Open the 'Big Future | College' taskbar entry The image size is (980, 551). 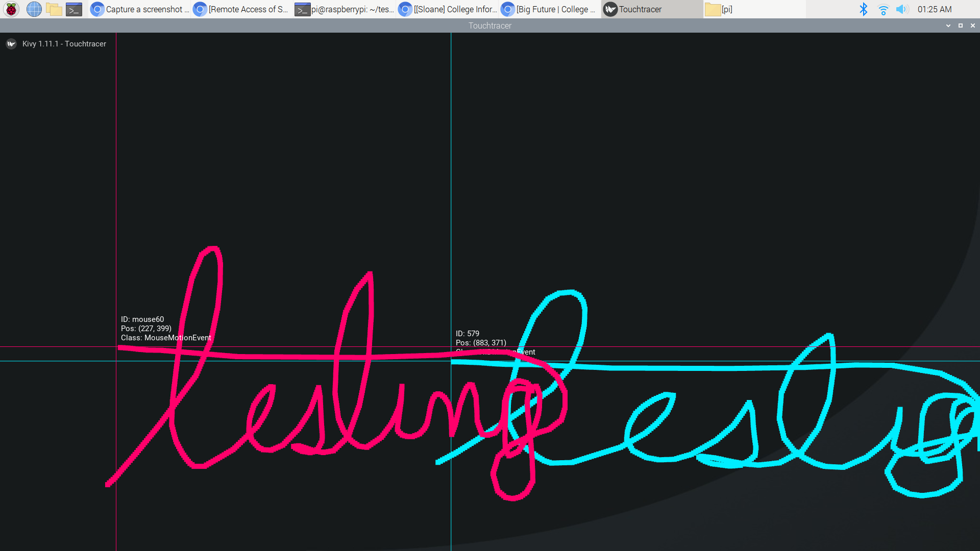click(x=549, y=9)
